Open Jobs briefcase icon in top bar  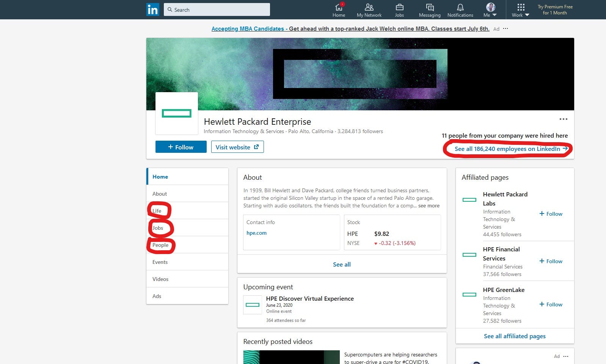click(399, 10)
